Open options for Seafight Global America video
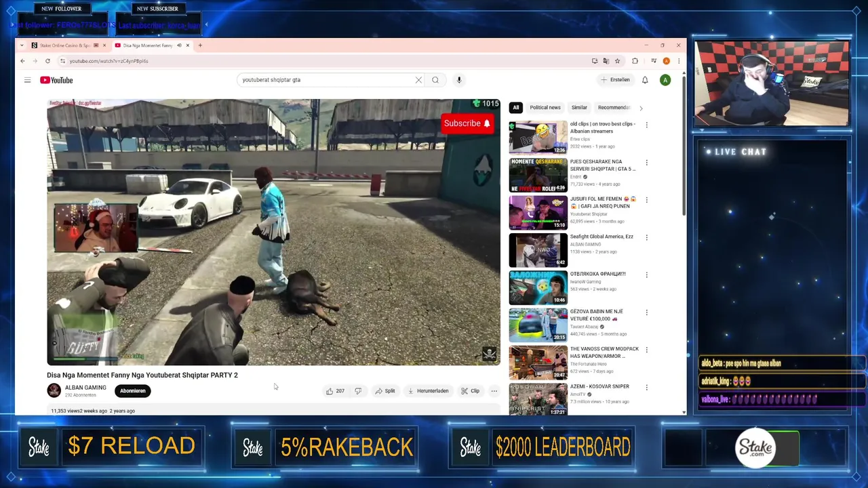 (x=646, y=237)
